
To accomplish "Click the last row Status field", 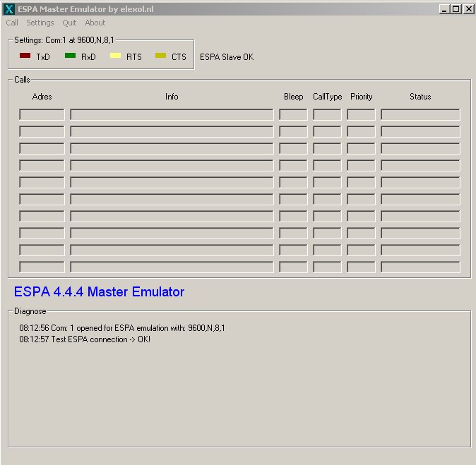I will 420,267.
